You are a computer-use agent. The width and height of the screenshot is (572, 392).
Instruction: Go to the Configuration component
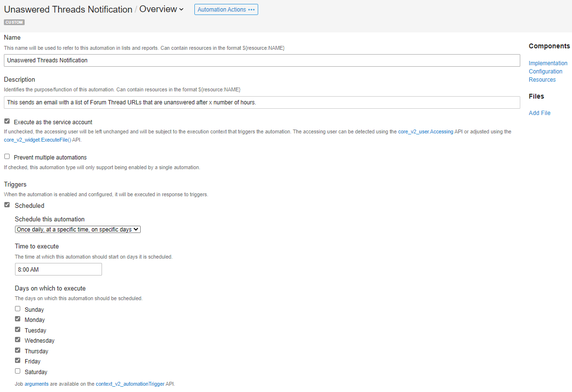545,72
